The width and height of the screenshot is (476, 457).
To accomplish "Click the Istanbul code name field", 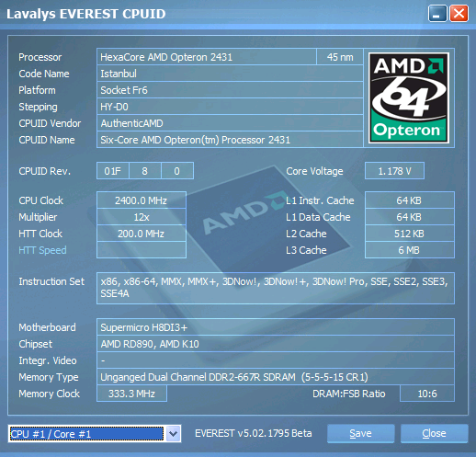I will [x=230, y=74].
